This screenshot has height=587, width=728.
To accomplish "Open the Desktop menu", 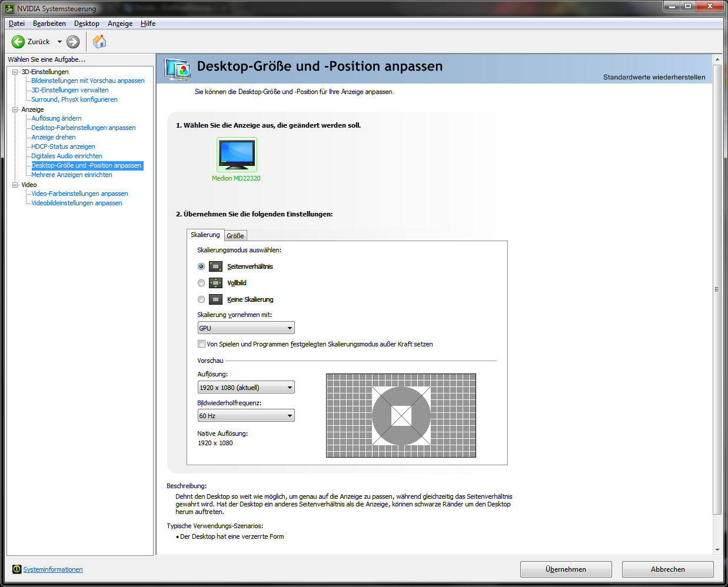I will (87, 24).
